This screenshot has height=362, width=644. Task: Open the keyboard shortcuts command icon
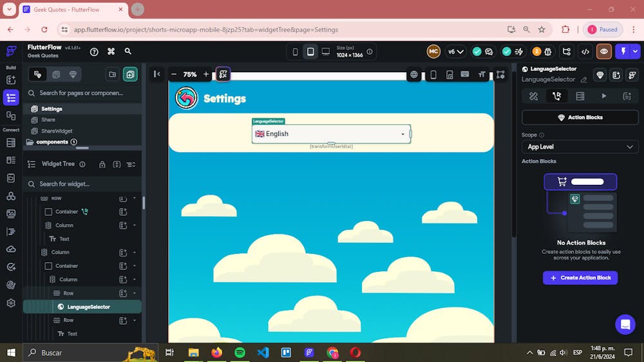tap(111, 52)
